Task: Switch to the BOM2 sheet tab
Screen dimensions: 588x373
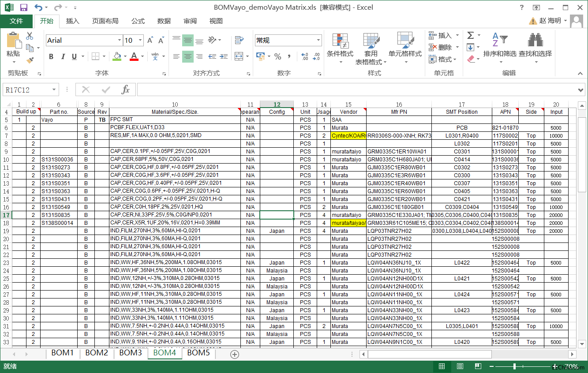Action: [97, 353]
